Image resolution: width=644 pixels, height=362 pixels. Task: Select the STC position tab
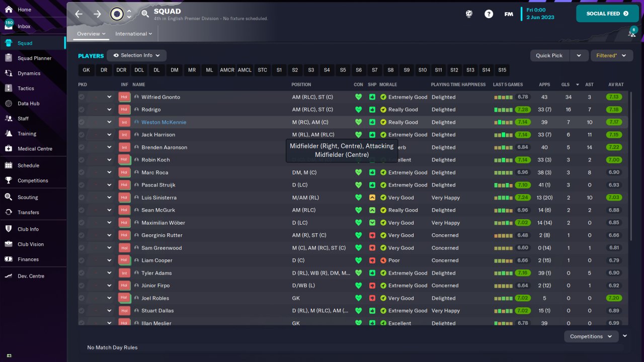coord(262,70)
